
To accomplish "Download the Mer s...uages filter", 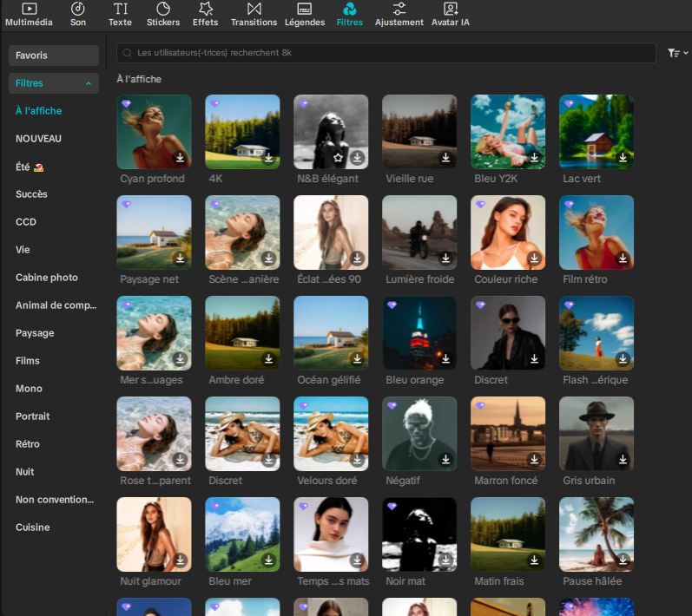I will click(x=180, y=359).
